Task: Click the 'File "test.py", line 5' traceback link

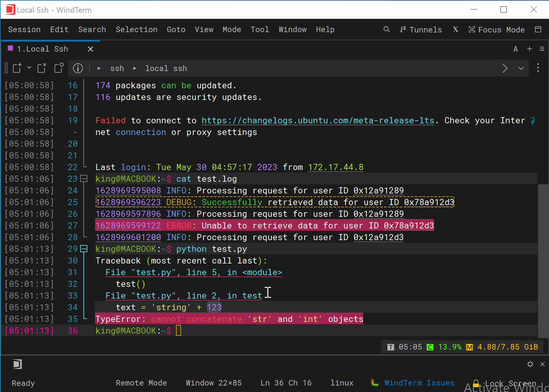Action: (194, 273)
